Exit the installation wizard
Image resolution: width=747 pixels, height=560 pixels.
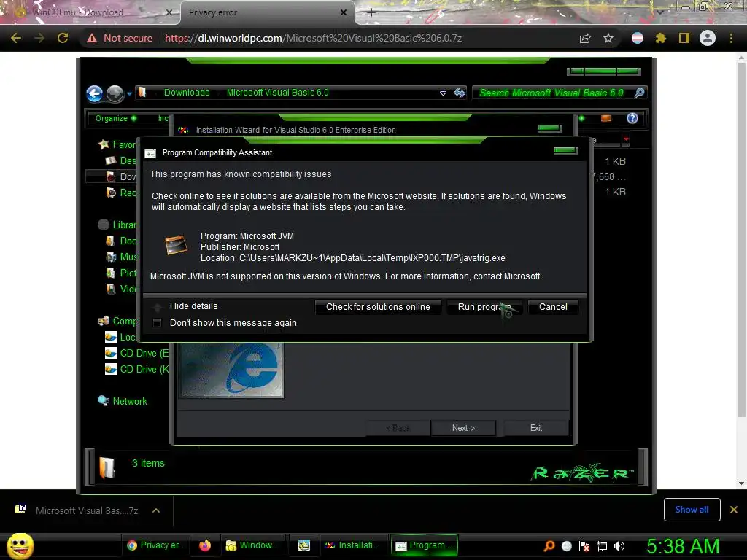(x=536, y=428)
